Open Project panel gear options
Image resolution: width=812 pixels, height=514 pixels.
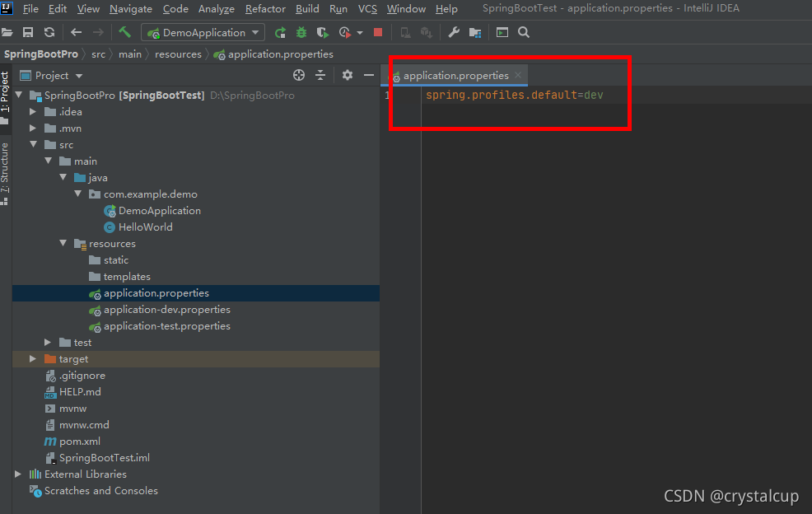coord(348,75)
